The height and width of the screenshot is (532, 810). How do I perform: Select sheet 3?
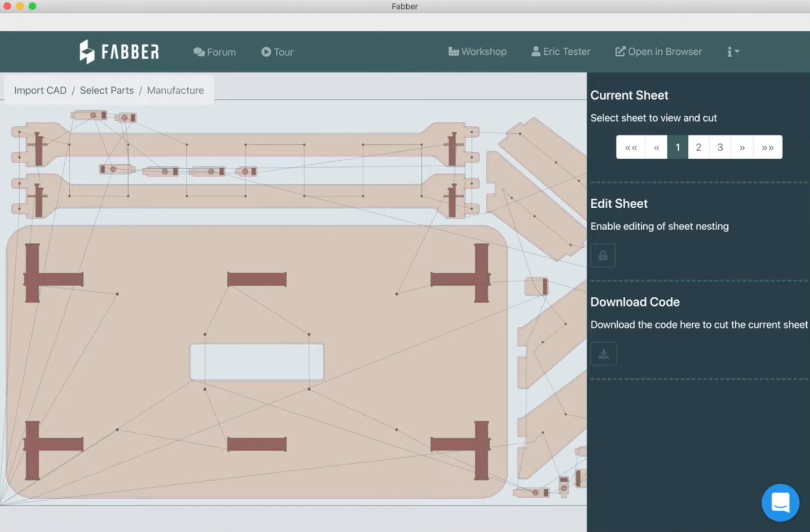[720, 147]
